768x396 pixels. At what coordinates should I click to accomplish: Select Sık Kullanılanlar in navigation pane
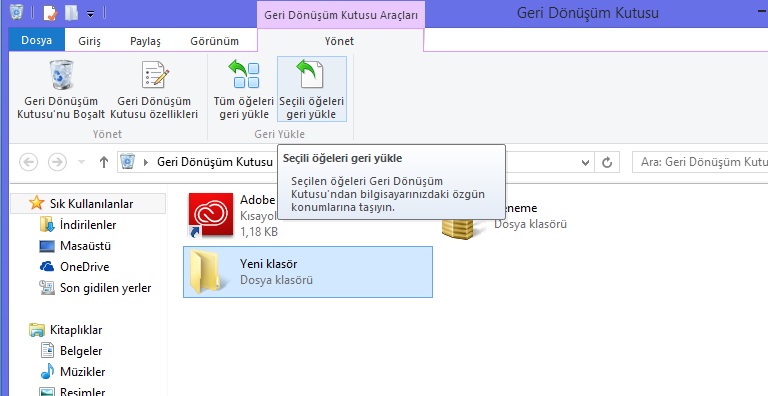pos(92,203)
